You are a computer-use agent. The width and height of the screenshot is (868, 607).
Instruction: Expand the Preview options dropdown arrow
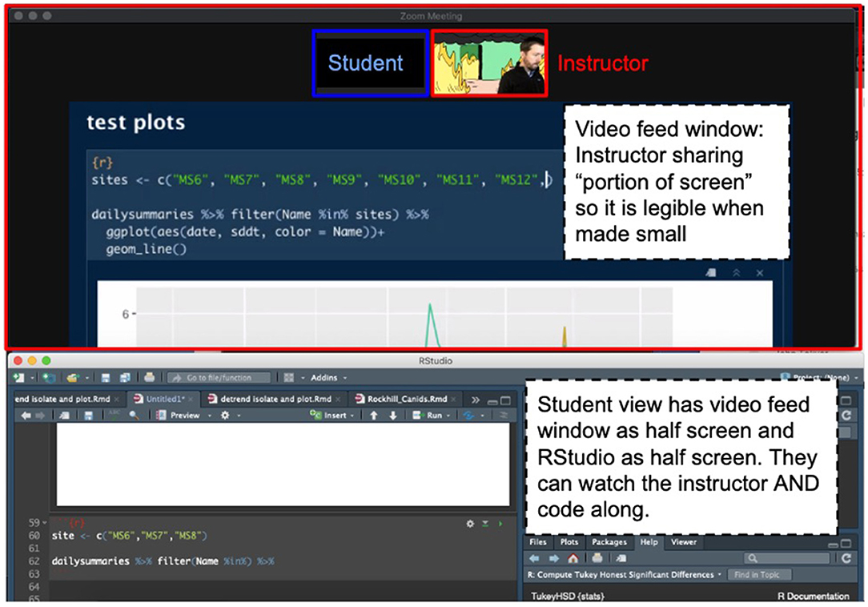pyautogui.click(x=210, y=416)
